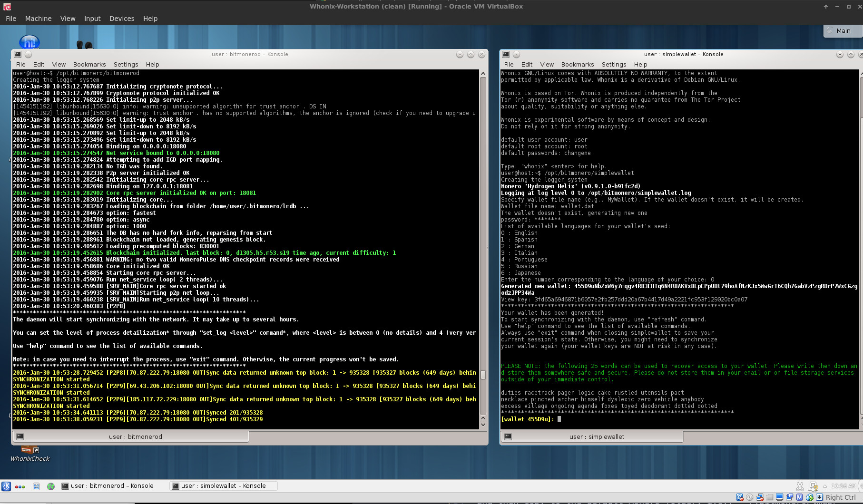863x504 pixels.
Task: Open VirtualBox Input menu
Action: pos(92,19)
